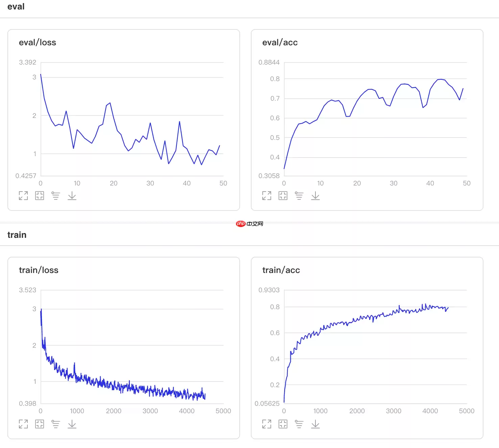Click the grid selection icon under train/acc
The height and width of the screenshot is (448, 499).
click(x=283, y=424)
